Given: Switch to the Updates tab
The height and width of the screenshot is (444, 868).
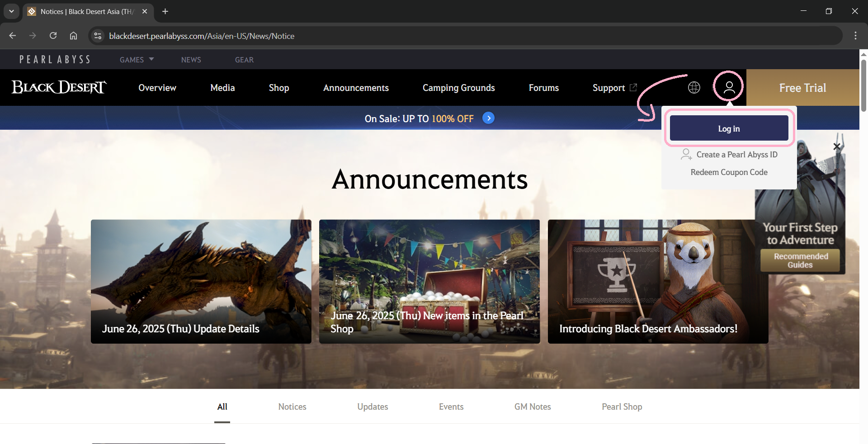Looking at the screenshot, I should pos(373,406).
